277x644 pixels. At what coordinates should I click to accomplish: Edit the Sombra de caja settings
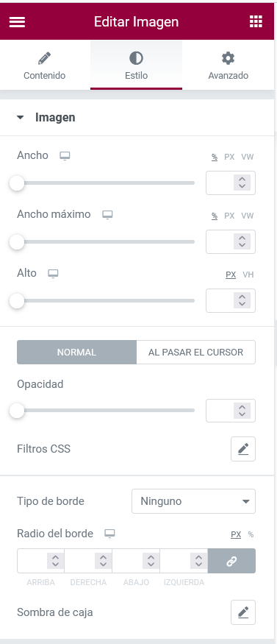point(243,612)
